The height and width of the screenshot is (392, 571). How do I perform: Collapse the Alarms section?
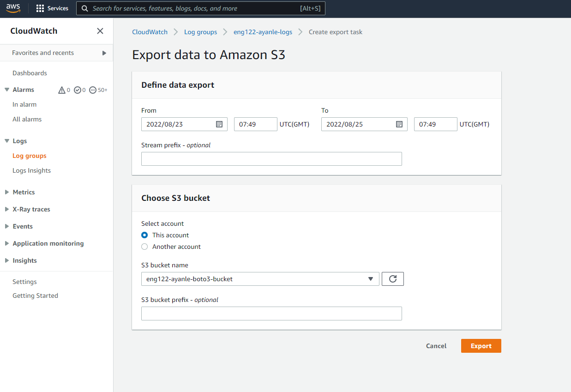click(x=7, y=90)
